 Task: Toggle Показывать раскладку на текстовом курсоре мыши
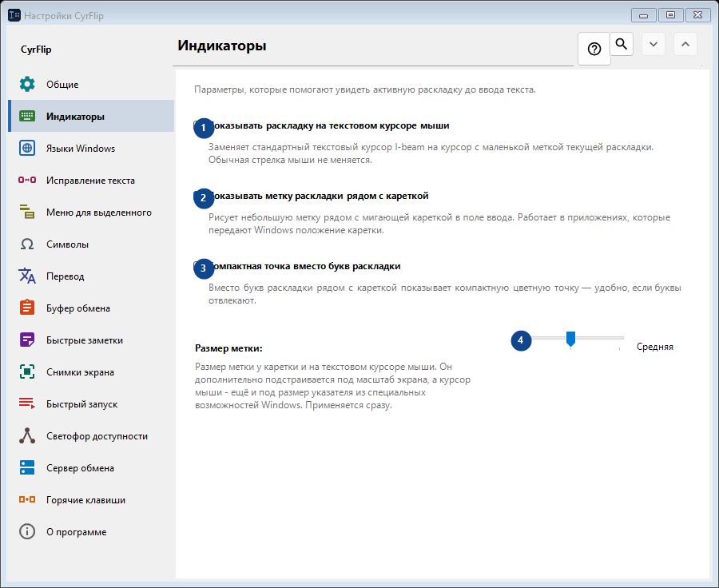(x=321, y=125)
